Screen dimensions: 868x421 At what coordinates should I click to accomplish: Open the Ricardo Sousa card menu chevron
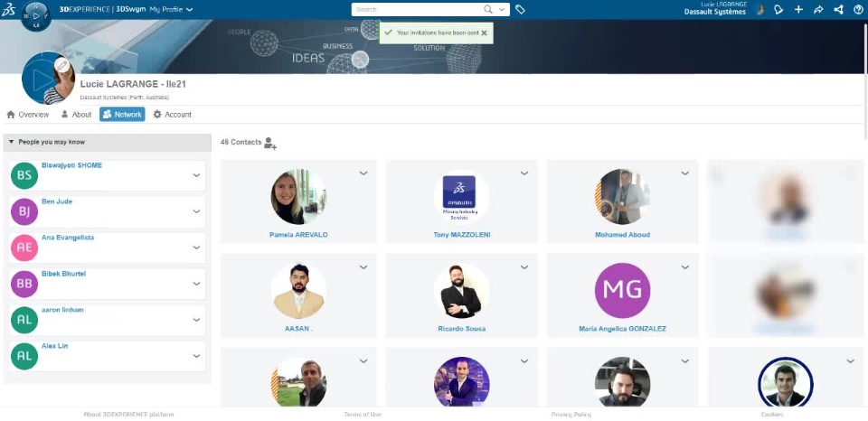point(524,267)
